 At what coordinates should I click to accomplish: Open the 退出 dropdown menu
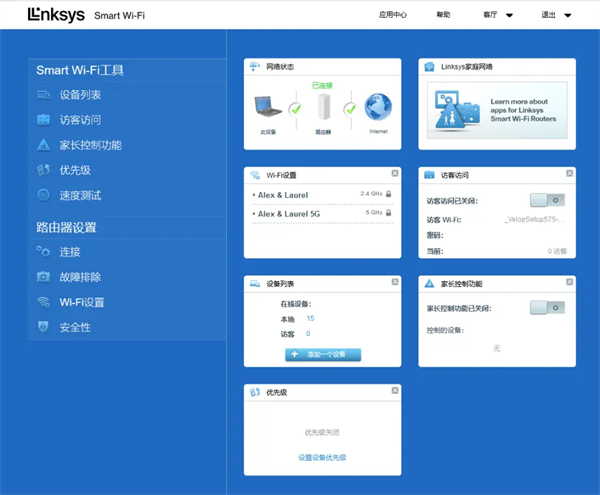click(x=555, y=15)
